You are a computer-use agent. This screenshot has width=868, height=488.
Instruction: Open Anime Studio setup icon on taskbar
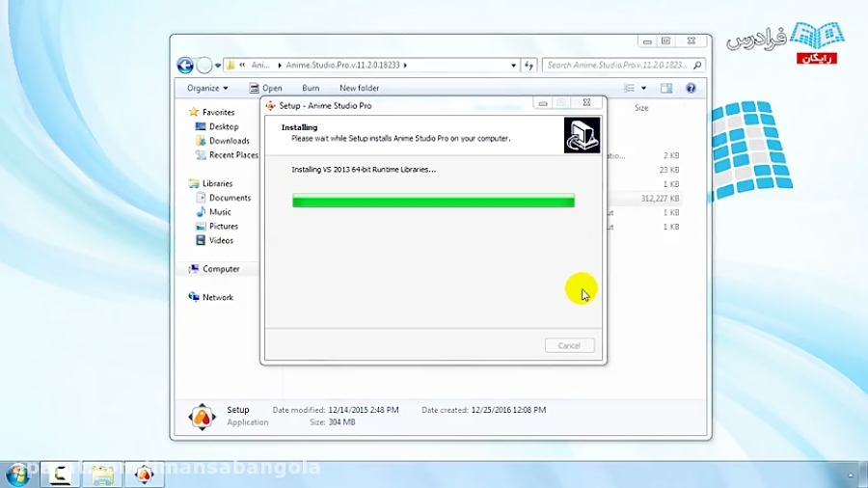[x=145, y=474]
